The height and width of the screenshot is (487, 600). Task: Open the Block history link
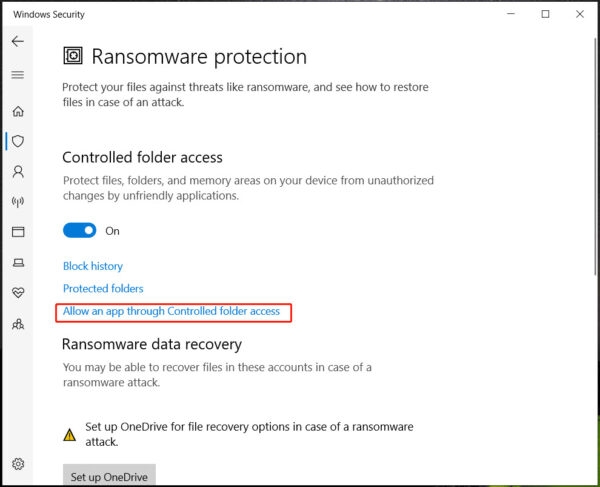93,266
